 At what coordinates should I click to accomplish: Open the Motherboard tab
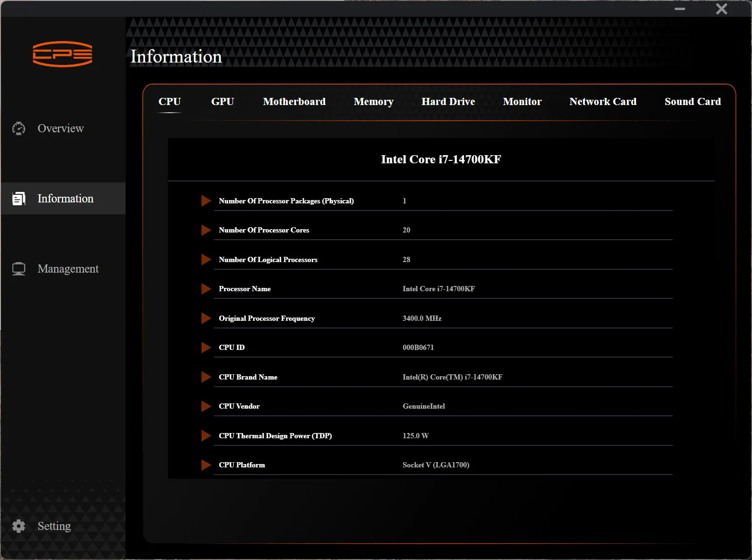pos(294,102)
